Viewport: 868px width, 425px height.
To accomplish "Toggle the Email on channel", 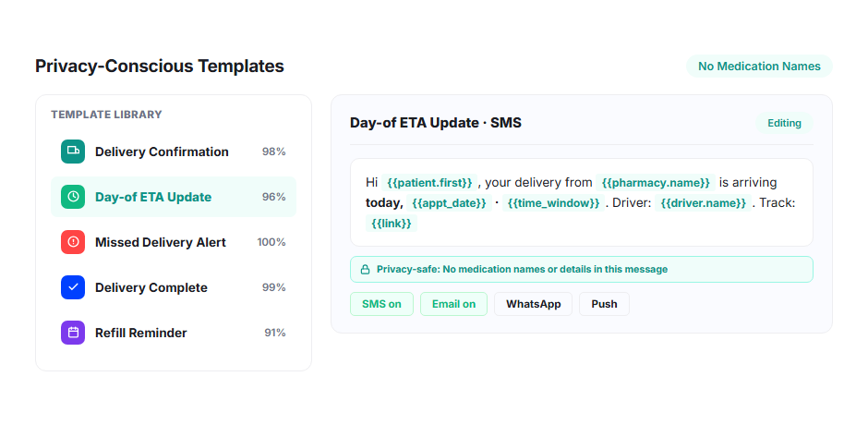I will (454, 304).
